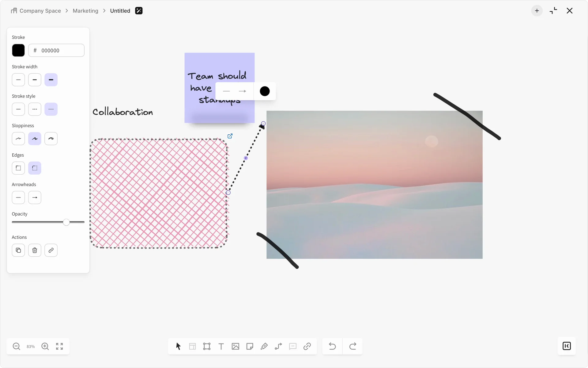Image resolution: width=588 pixels, height=368 pixels.
Task: Select the sticky note tool
Action: (250, 346)
